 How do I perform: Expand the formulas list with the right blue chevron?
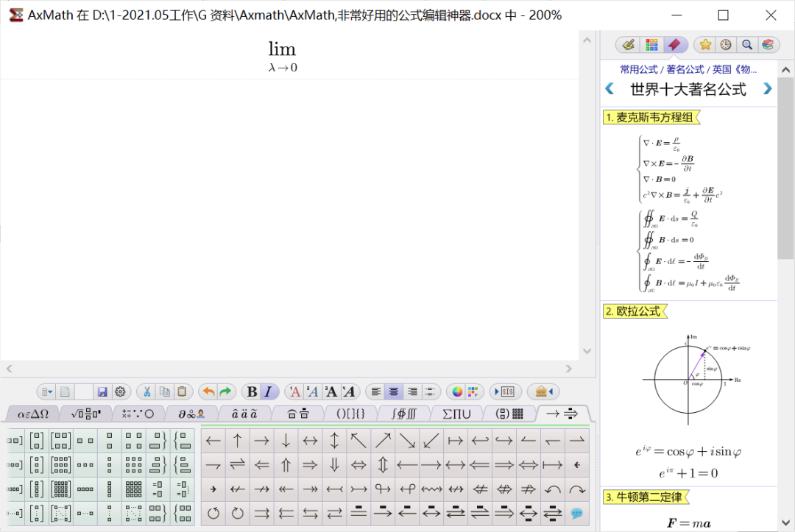point(768,88)
